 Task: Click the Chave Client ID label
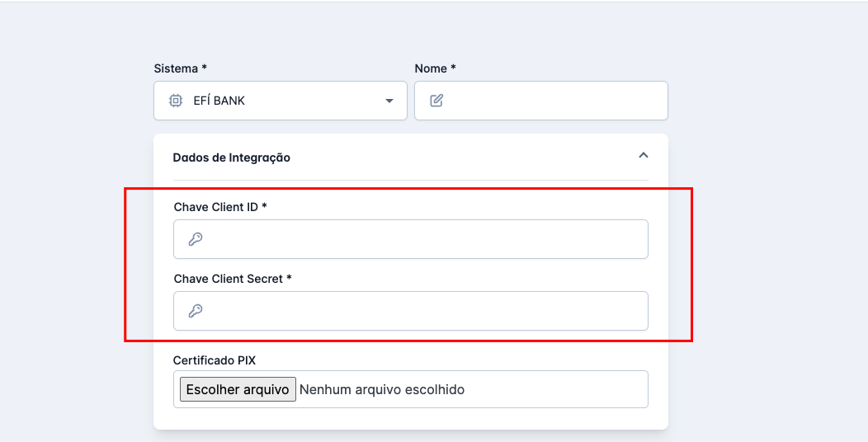tap(219, 207)
